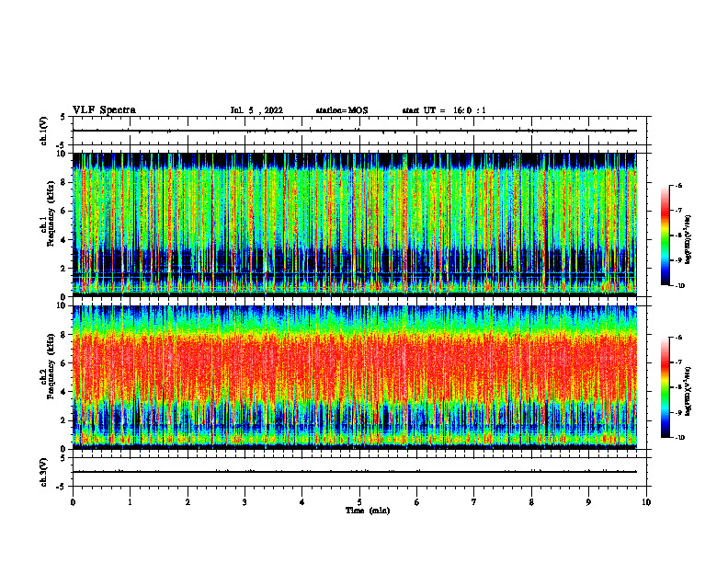Click the "Time (min)" axis title
This screenshot has height=563, width=728.
click(368, 511)
